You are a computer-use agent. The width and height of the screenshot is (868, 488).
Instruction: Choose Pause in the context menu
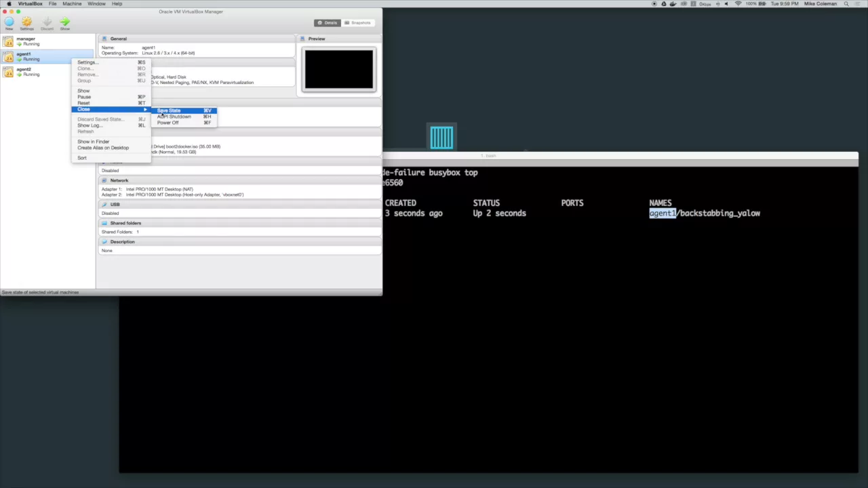111,97
